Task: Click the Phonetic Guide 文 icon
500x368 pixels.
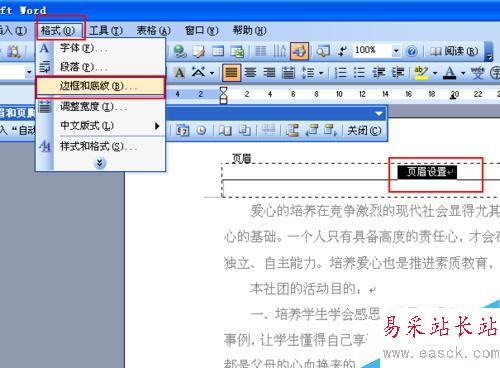Action: click(477, 72)
